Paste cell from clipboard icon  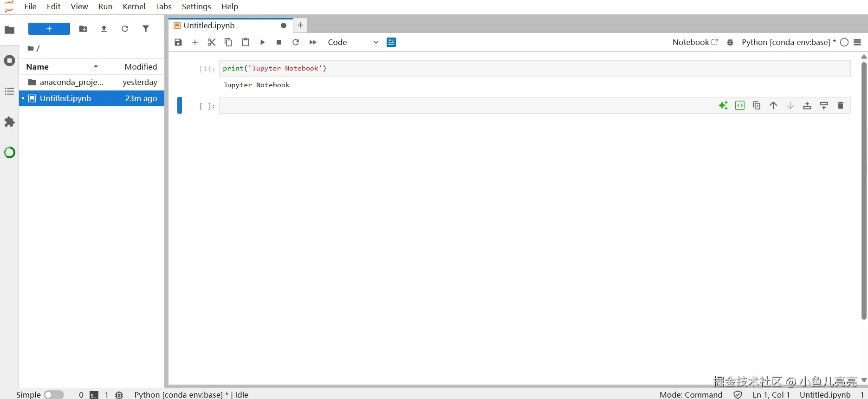point(246,42)
